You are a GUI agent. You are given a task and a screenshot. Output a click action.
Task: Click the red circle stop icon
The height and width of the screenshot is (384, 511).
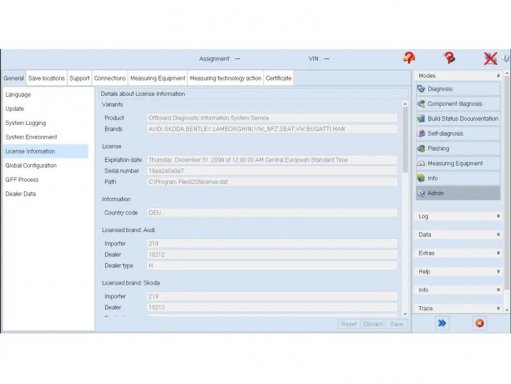(x=479, y=323)
